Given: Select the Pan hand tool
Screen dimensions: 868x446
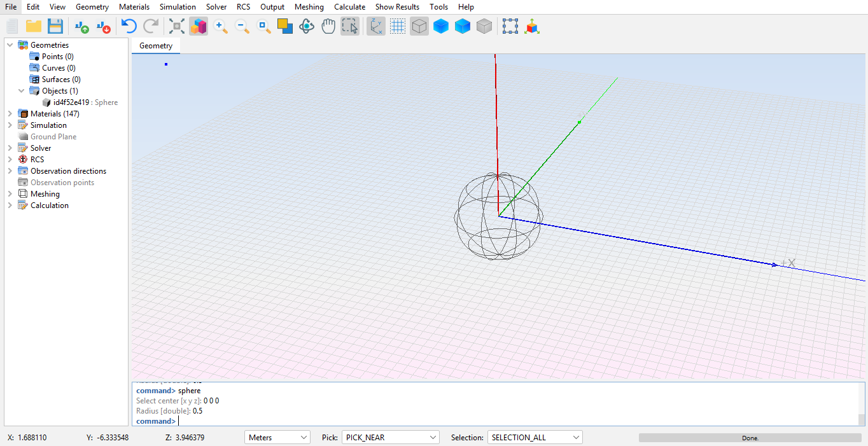Looking at the screenshot, I should 328,26.
